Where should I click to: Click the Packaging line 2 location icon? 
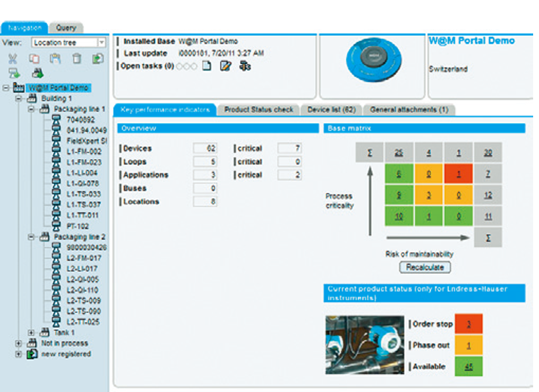(x=44, y=237)
